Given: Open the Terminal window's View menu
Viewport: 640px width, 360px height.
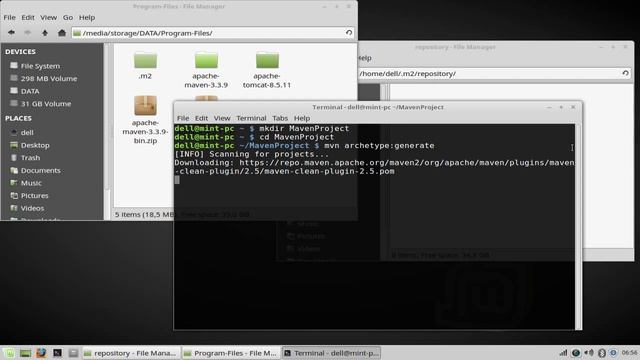Looking at the screenshot, I should 222,118.
